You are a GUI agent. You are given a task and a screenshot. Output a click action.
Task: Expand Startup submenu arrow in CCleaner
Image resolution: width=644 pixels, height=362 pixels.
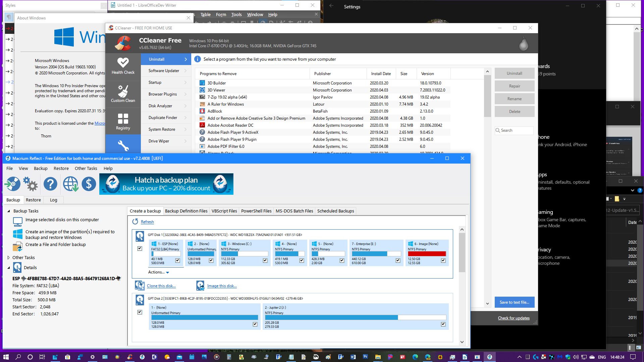(185, 82)
